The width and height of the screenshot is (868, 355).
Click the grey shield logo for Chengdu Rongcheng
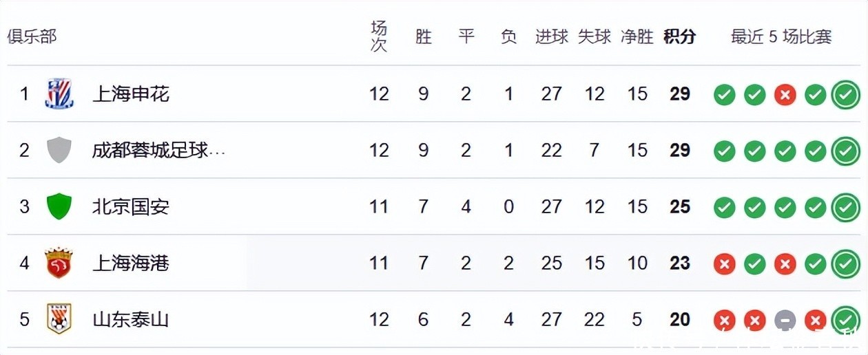59,150
